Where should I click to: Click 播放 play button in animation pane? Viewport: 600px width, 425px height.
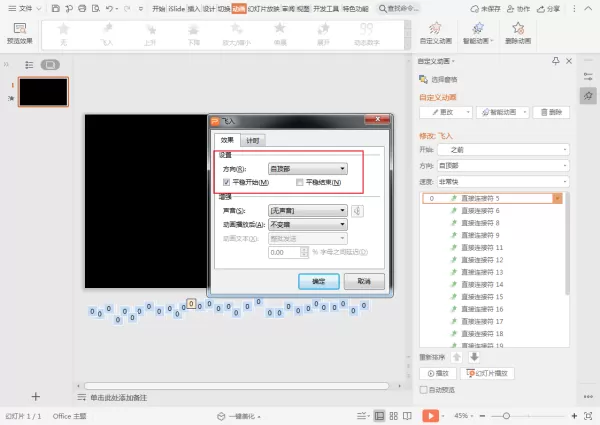[x=439, y=373]
